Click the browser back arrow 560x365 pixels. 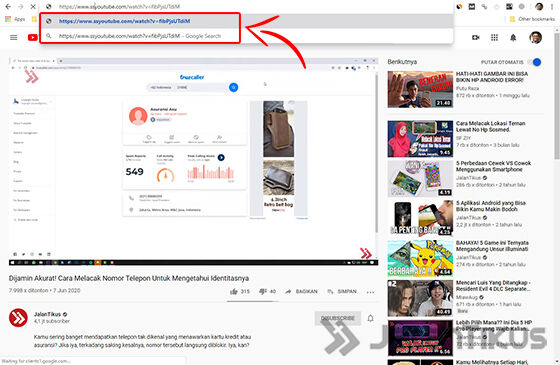(x=8, y=6)
